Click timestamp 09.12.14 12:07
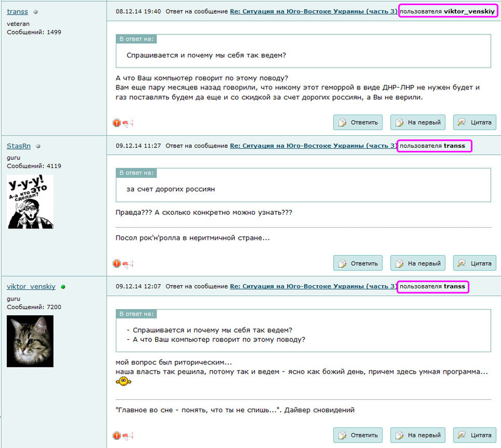The width and height of the screenshot is (501, 448). pyautogui.click(x=138, y=286)
